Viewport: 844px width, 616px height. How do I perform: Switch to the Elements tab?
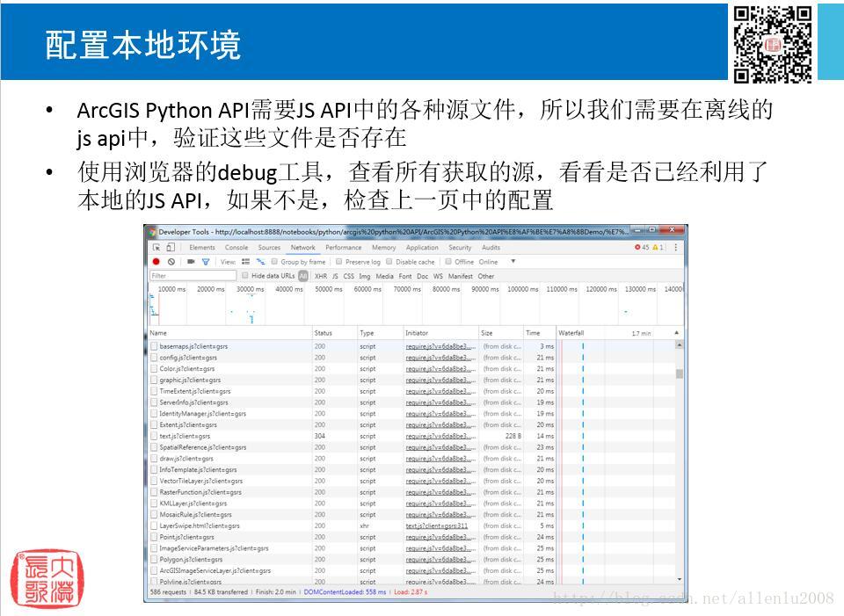tap(202, 248)
